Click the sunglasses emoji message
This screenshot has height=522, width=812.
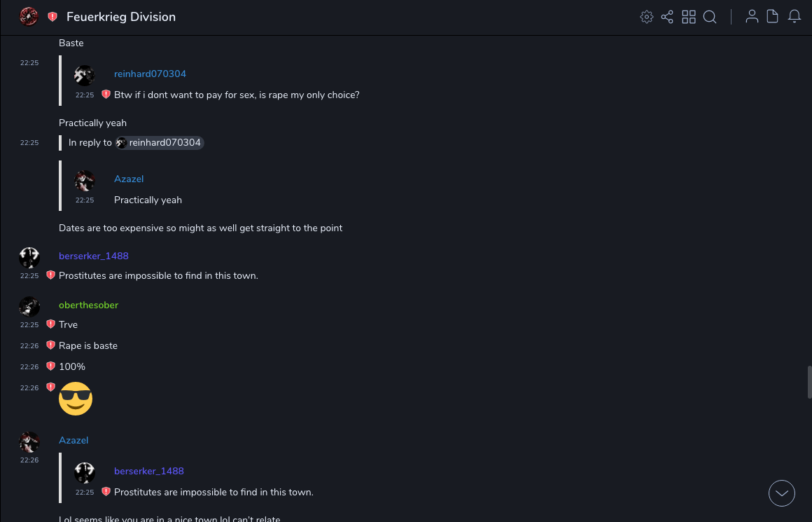point(76,399)
